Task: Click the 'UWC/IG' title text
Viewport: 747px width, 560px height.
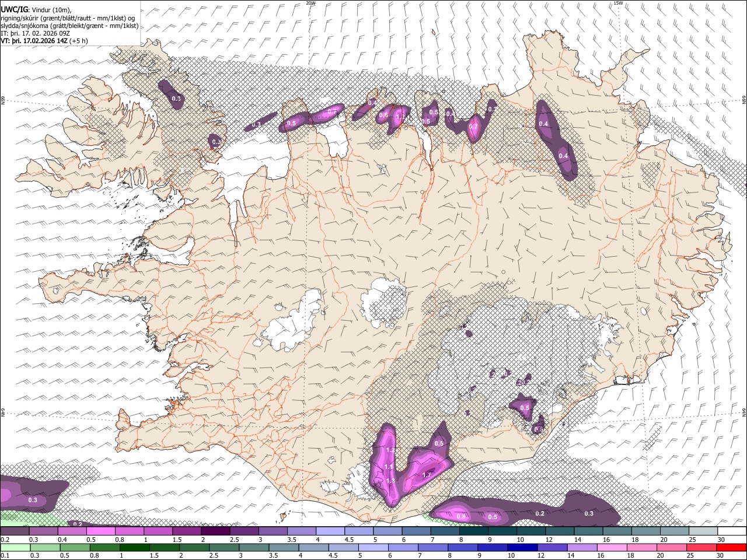Action: [x=14, y=9]
